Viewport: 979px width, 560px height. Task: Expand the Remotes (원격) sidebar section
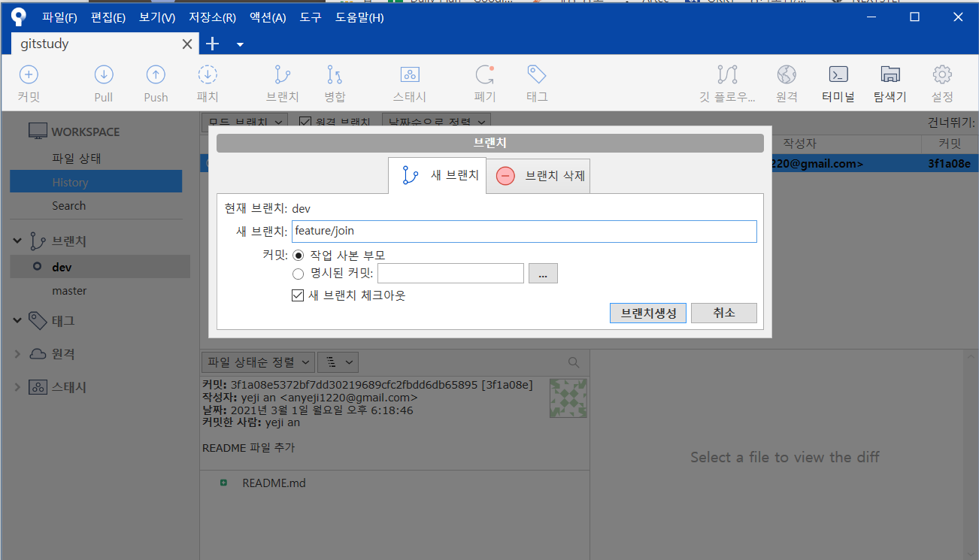coord(17,354)
